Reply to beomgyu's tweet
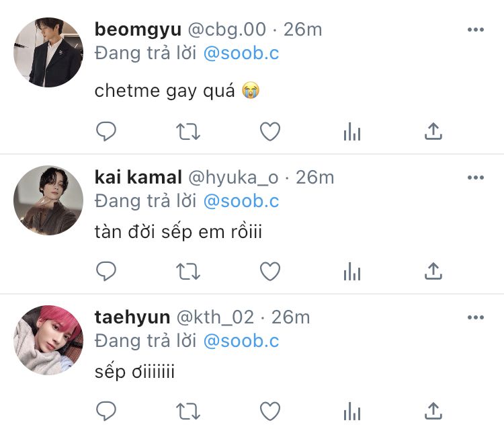 tap(106, 131)
